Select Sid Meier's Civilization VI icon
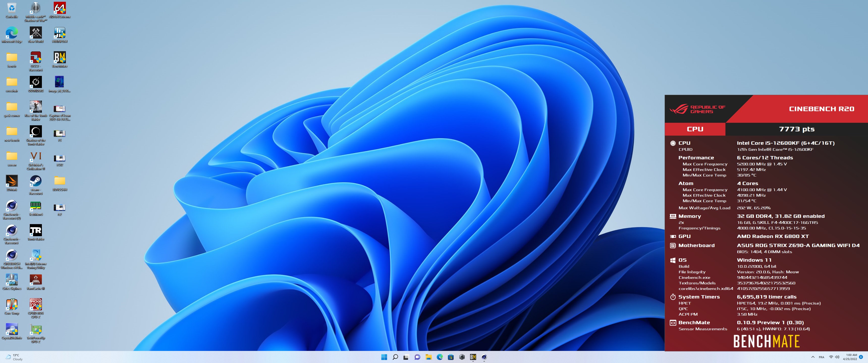The width and height of the screenshot is (868, 363). [x=36, y=160]
